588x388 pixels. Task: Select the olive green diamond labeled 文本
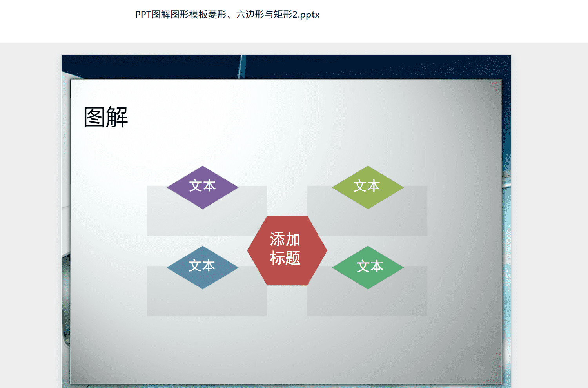(x=368, y=187)
